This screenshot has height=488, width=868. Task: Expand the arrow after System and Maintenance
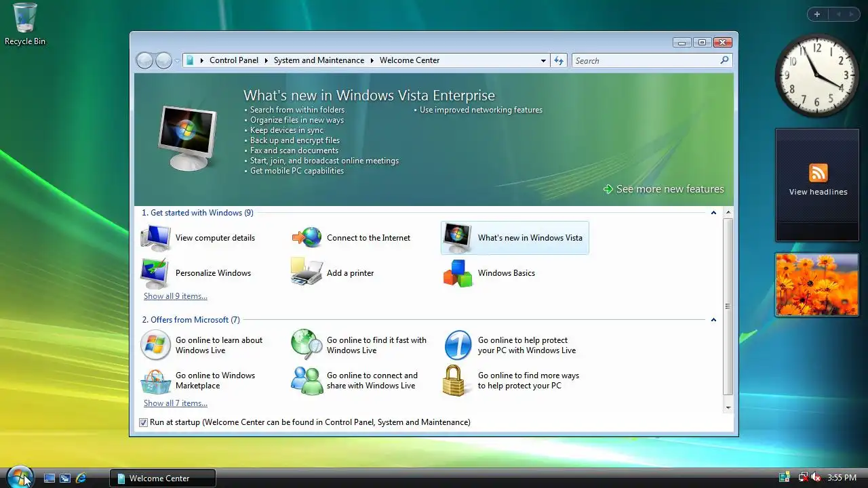click(372, 60)
